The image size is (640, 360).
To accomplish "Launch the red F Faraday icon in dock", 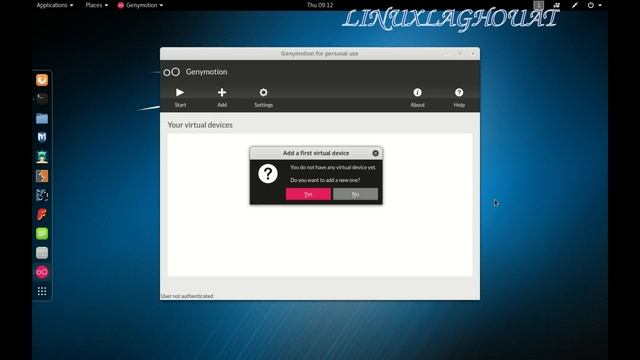I will point(42,214).
